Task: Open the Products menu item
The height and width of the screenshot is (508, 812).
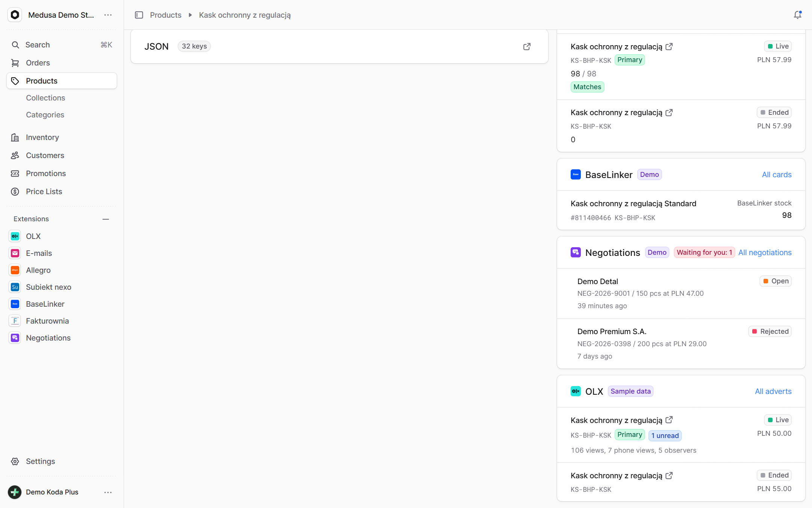Action: click(62, 81)
